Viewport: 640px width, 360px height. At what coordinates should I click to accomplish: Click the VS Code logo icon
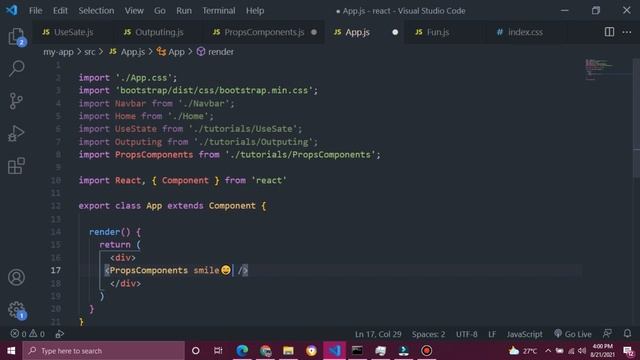[x=11, y=10]
